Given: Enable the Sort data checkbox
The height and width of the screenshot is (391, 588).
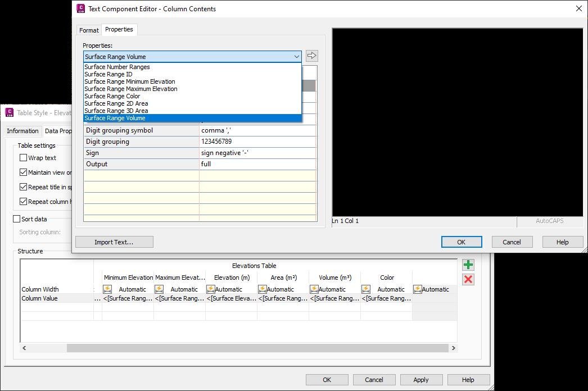Looking at the screenshot, I should tap(16, 219).
